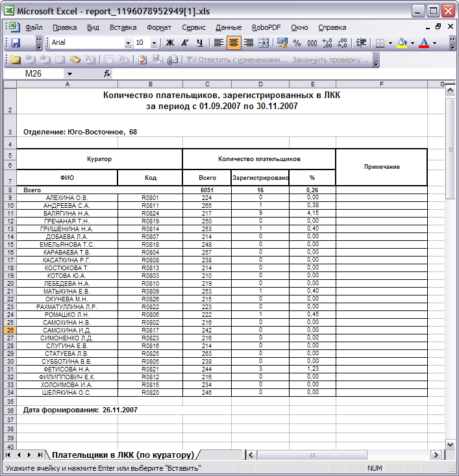Click total value 6051 cell

(207, 190)
